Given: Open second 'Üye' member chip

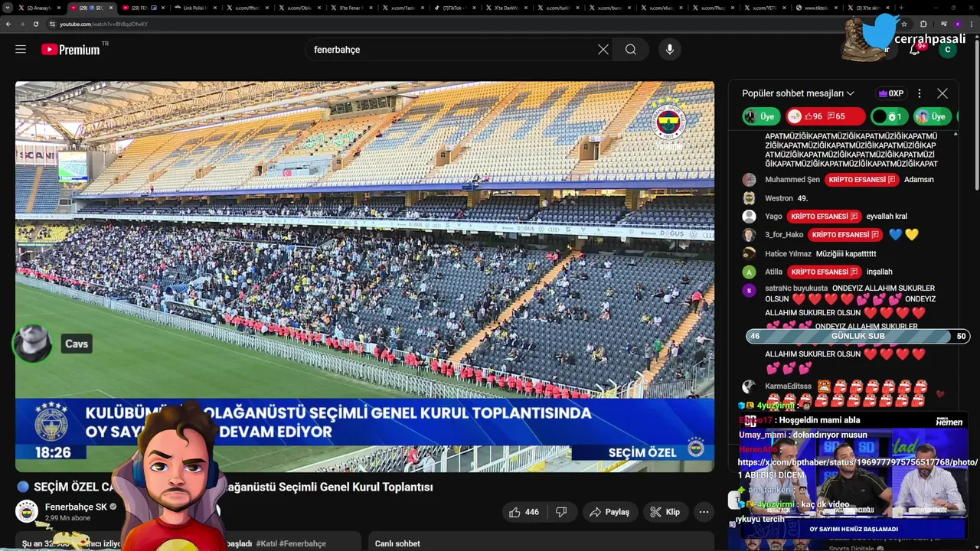Looking at the screenshot, I should click(932, 116).
